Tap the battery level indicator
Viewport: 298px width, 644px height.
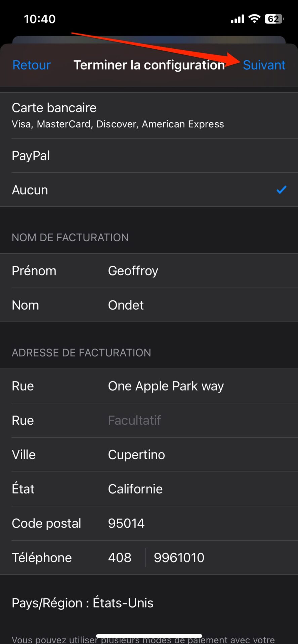click(274, 19)
